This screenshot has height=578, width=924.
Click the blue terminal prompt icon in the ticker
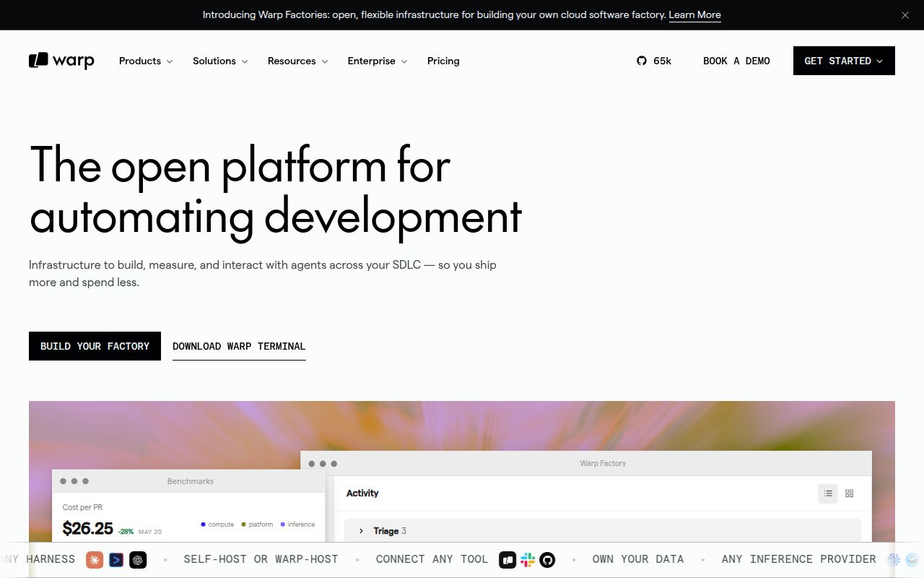pos(116,559)
